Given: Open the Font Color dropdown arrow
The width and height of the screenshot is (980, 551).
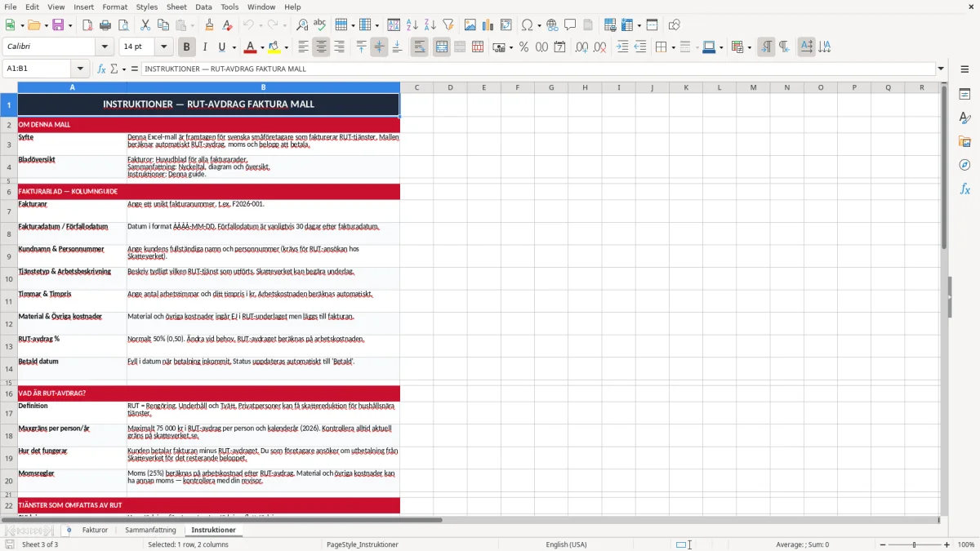Looking at the screenshot, I should pos(263,47).
